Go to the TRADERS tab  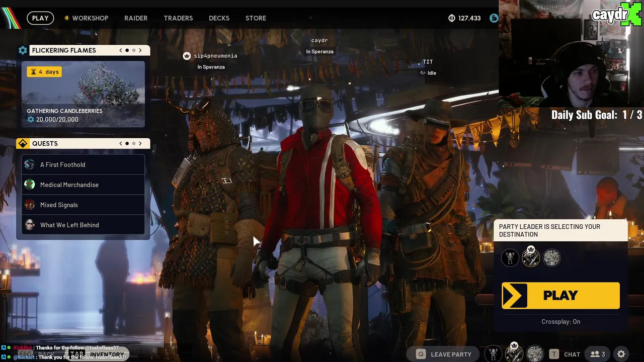178,18
